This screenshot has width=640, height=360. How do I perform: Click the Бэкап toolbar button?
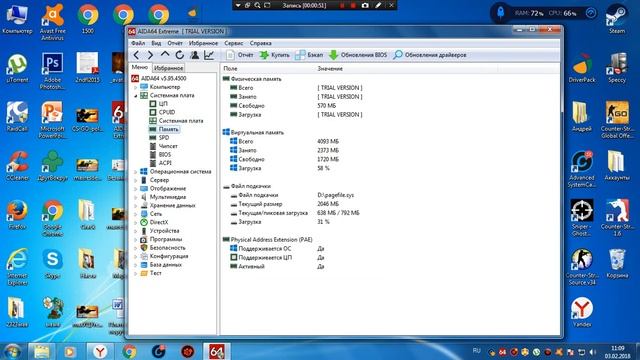click(309, 55)
